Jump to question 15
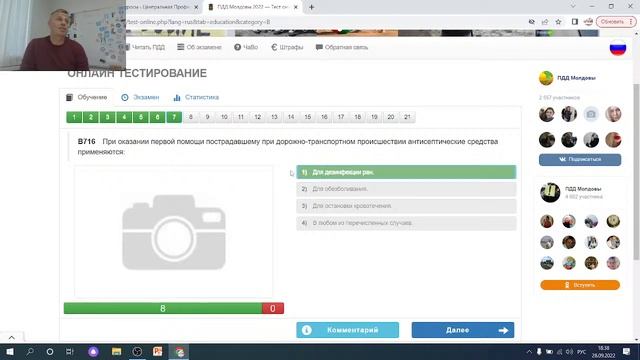The image size is (640, 360). coord(308,117)
